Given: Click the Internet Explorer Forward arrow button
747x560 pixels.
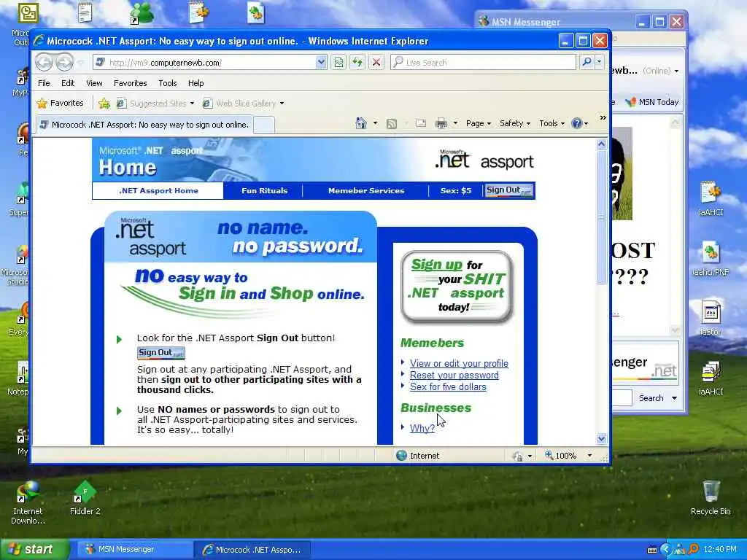Looking at the screenshot, I should (64, 63).
